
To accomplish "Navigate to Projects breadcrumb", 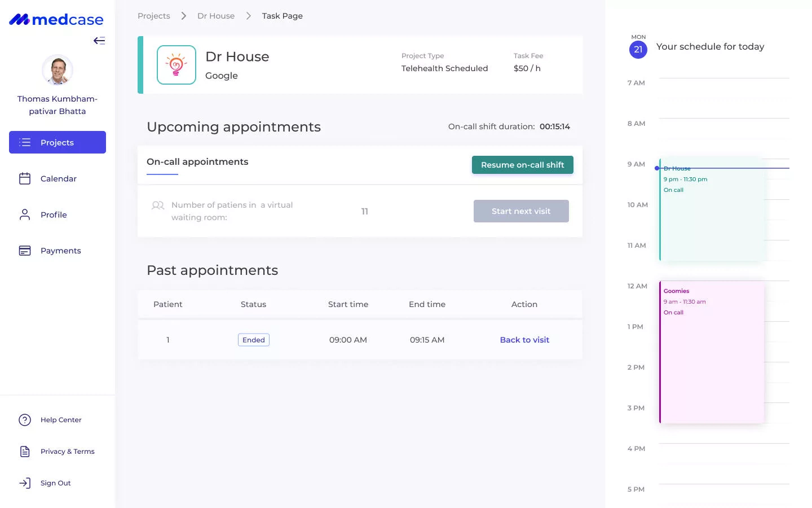I will [154, 16].
